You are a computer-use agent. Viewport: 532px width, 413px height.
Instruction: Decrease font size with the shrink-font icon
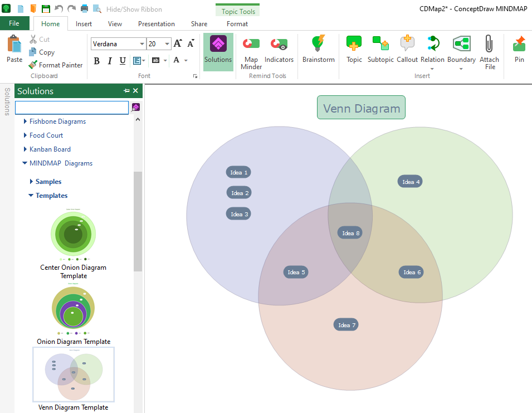(191, 43)
